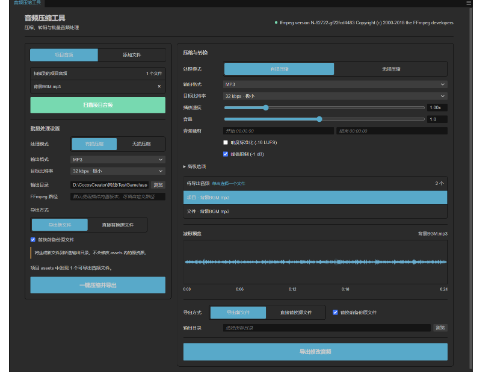Select the non-highlighted file BGM.mp3 row
Screen dimensions: 500x375
[315, 211]
